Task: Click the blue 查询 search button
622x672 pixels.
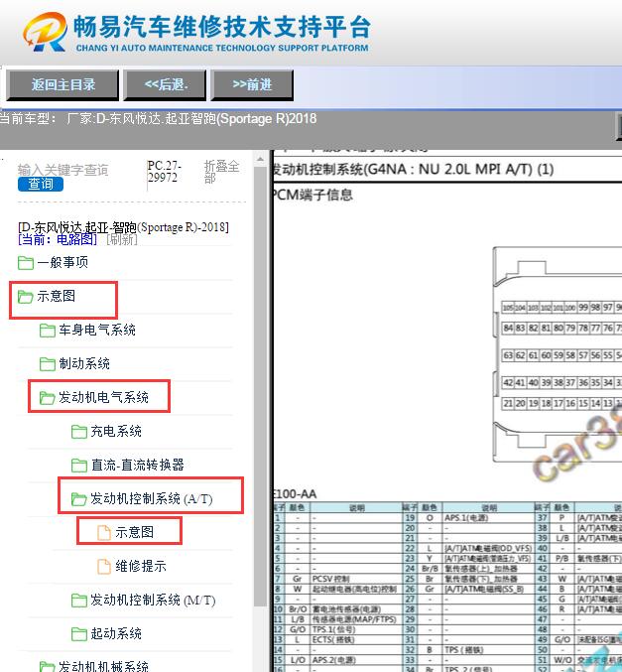Action: [41, 184]
